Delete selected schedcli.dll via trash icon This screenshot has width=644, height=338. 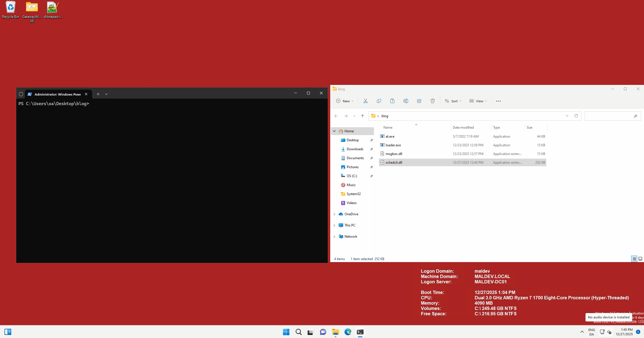click(x=432, y=101)
